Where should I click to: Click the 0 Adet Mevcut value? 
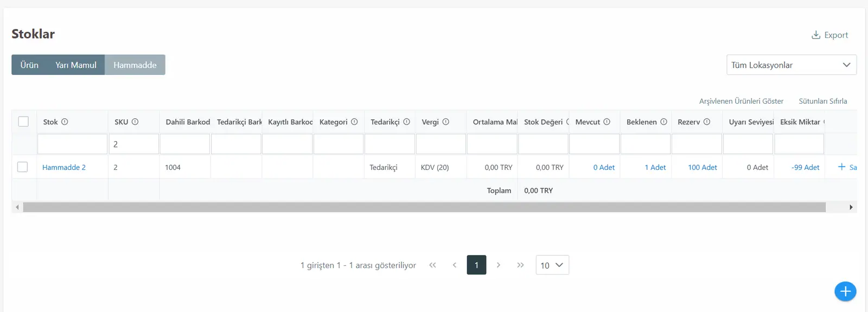click(x=604, y=167)
